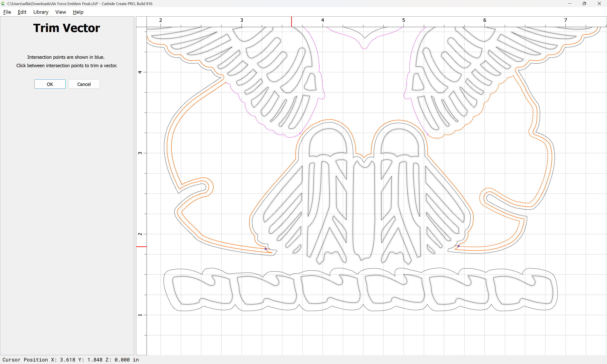The image size is (607, 364).
Task: Click the red cursor marker on horizontal ruler
Action: tap(291, 21)
